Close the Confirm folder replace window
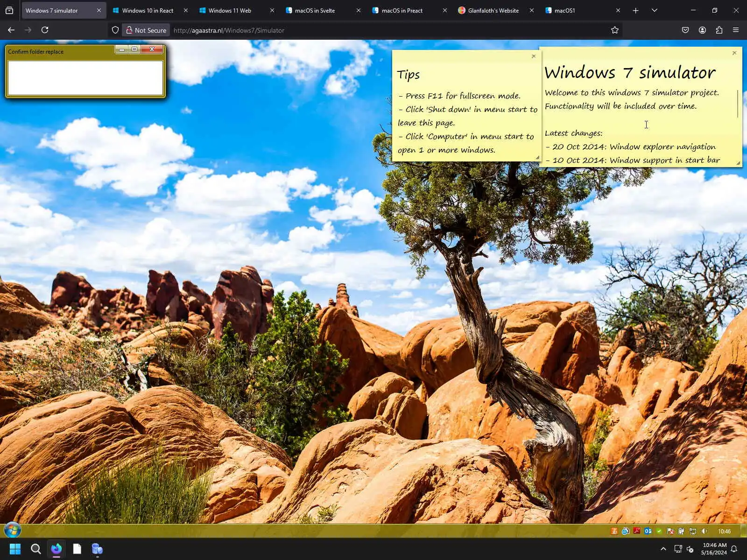This screenshot has height=560, width=747. coord(152,49)
